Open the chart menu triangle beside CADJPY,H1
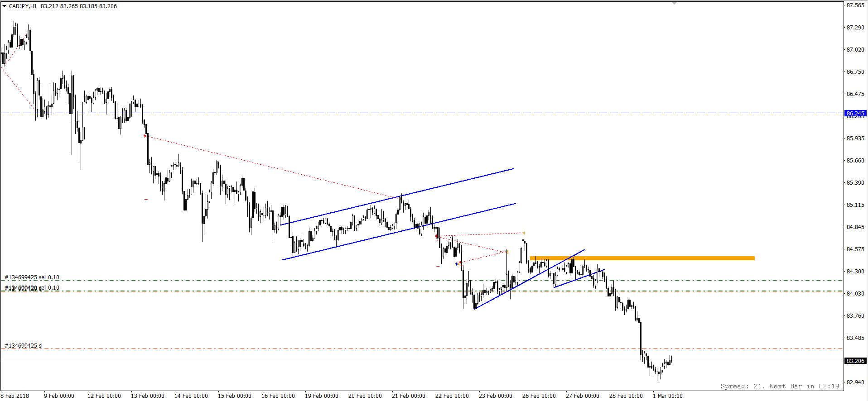Viewport: 868px width, 401px height. pyautogui.click(x=5, y=6)
